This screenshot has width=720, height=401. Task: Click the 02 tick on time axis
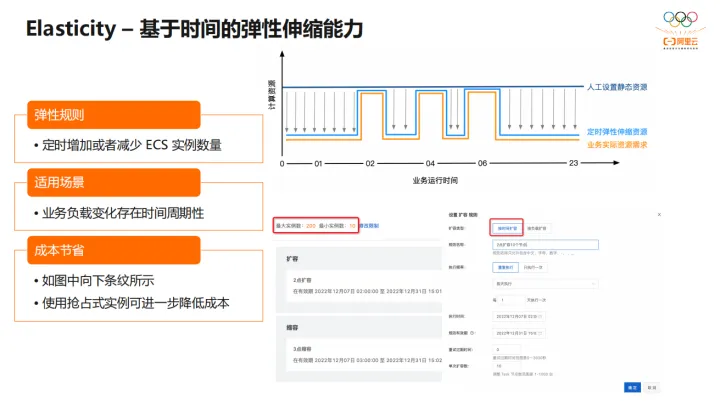[370, 163]
